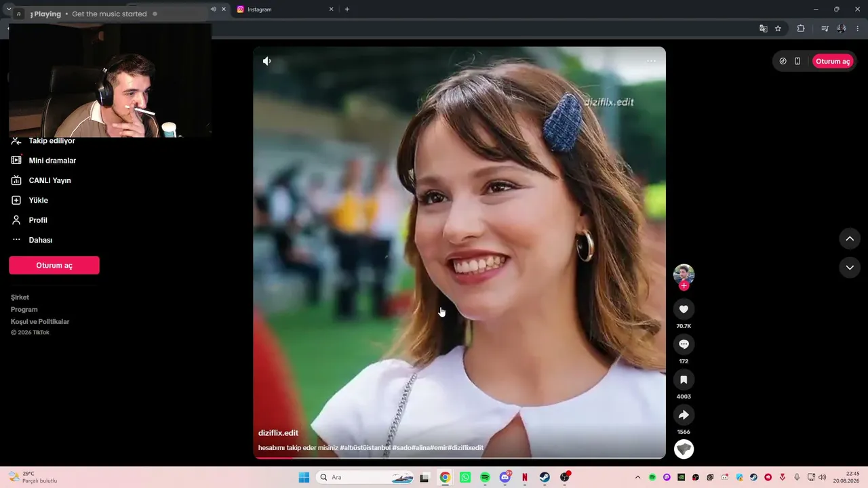Open the creator's profile avatar thumbnail
868x488 pixels.
pos(684,274)
